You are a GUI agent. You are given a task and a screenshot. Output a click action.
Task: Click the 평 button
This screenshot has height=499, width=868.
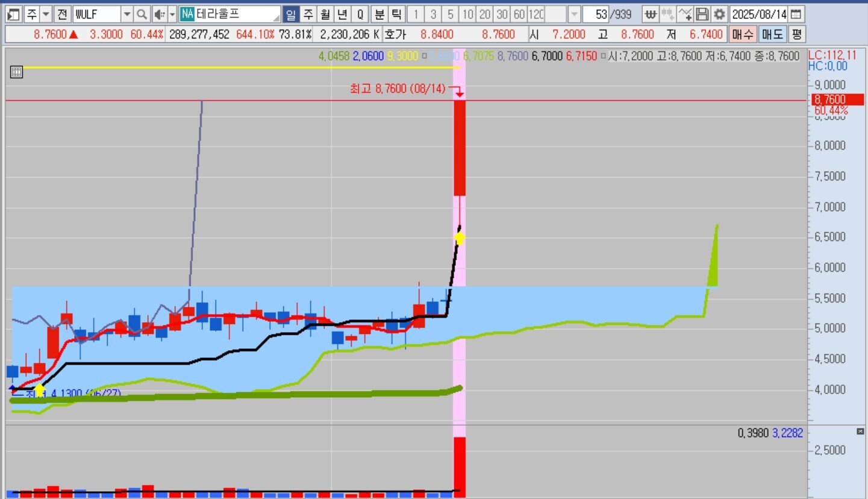click(797, 34)
